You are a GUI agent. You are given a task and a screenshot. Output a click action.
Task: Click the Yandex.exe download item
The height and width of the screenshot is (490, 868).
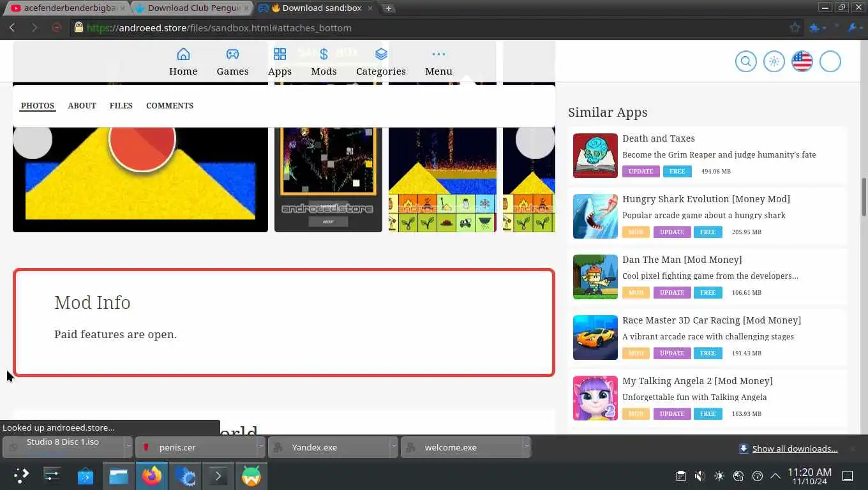[329, 447]
